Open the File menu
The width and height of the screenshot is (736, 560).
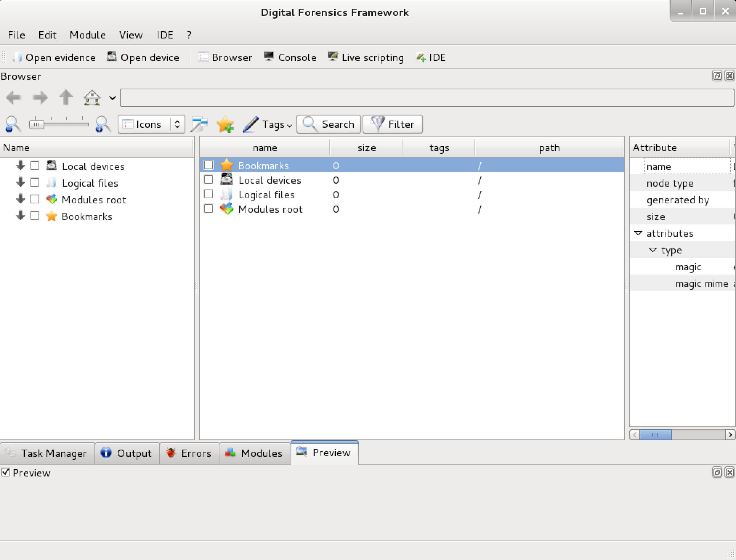pos(16,35)
